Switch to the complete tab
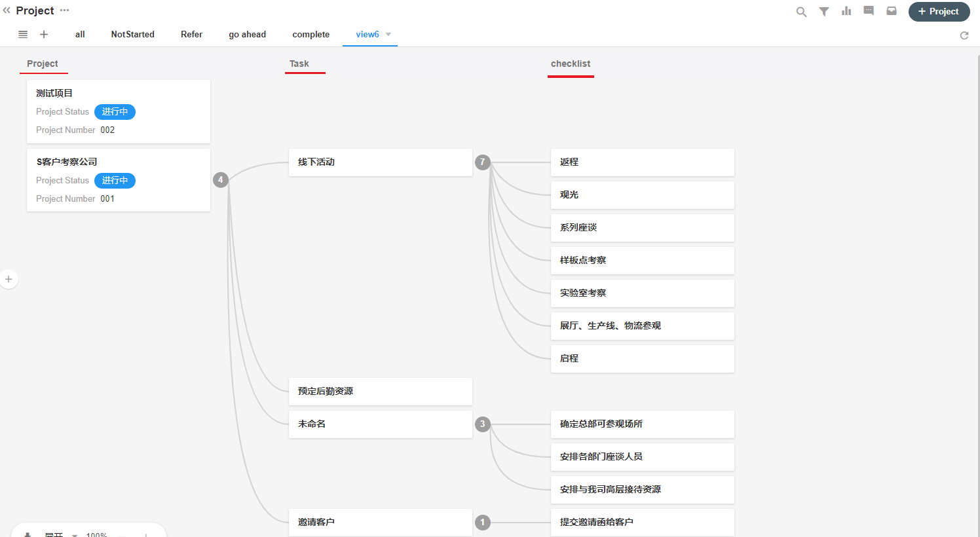The width and height of the screenshot is (980, 537). coord(311,35)
